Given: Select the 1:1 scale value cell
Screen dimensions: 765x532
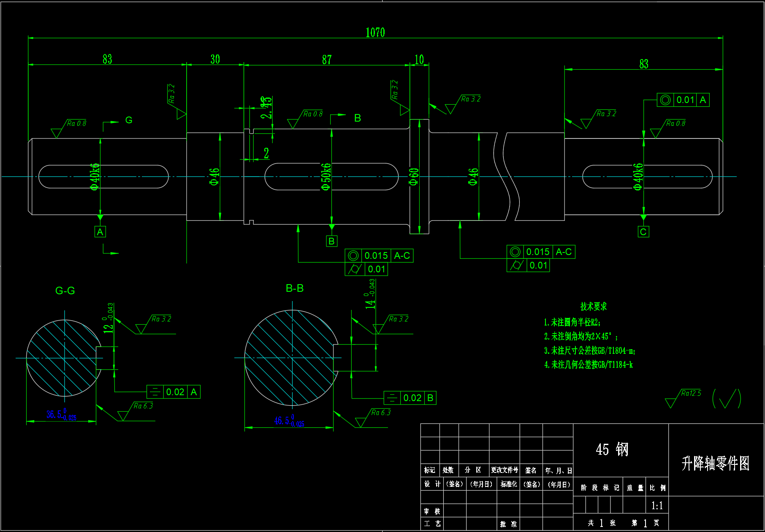Looking at the screenshot, I should pyautogui.click(x=657, y=505).
